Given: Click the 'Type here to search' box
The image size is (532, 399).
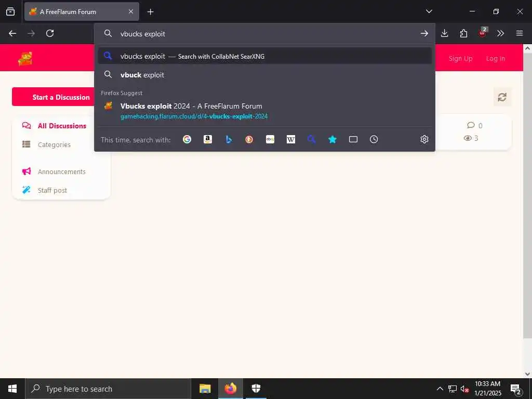Looking at the screenshot, I should tap(108, 389).
